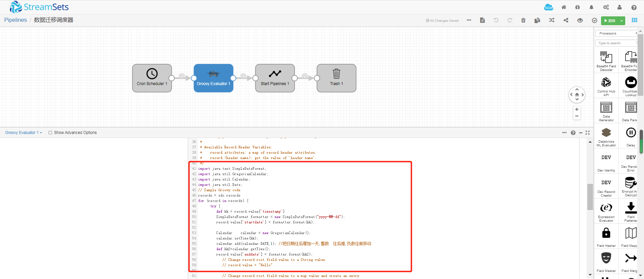644x279 pixels.
Task: Add Base64 Field Decoder processor
Action: click(606, 61)
